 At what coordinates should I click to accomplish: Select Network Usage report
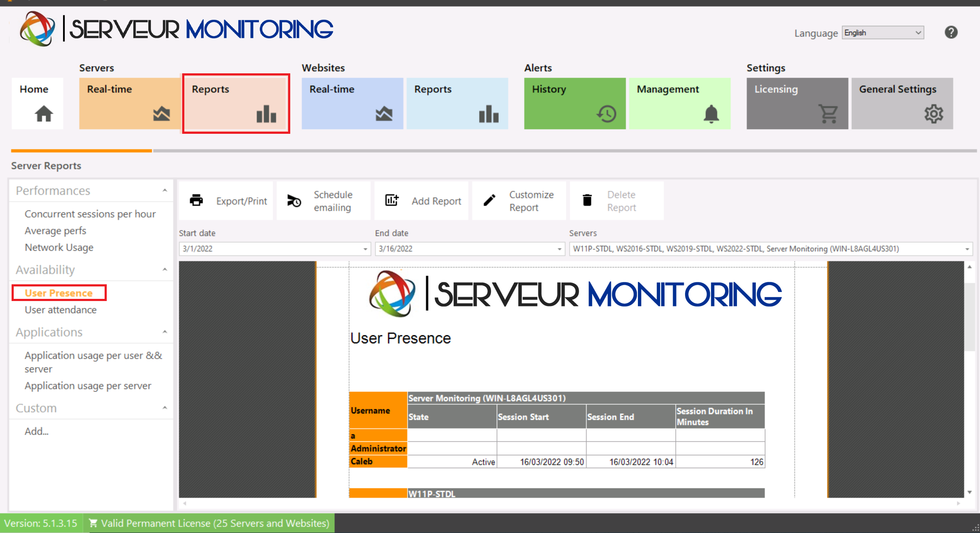pos(59,247)
